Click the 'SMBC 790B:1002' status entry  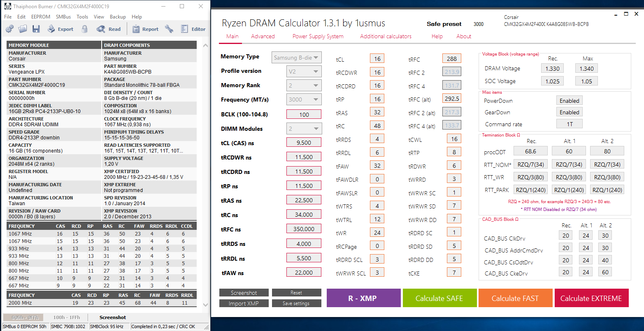[x=70, y=326]
